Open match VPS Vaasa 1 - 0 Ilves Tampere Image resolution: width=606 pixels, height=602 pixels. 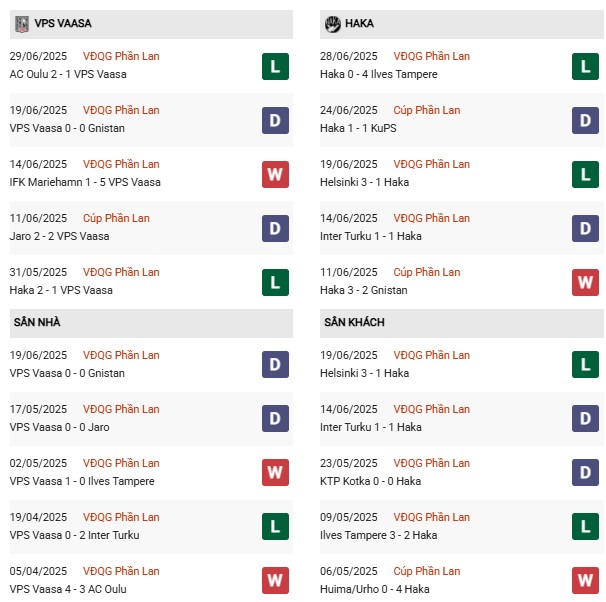(x=82, y=481)
